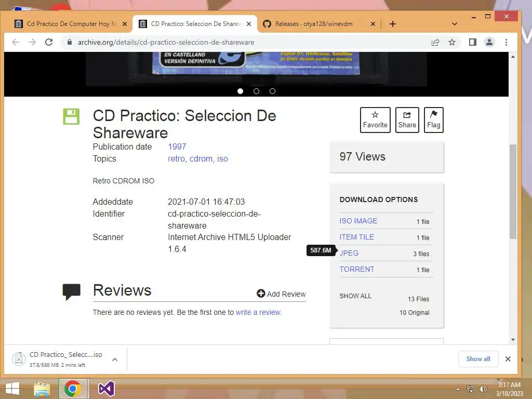The width and height of the screenshot is (532, 399).
Task: Click the padlock site info icon
Action: (x=70, y=42)
